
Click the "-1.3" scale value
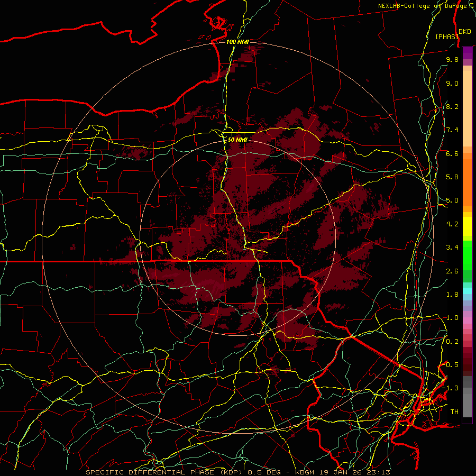[x=451, y=388]
